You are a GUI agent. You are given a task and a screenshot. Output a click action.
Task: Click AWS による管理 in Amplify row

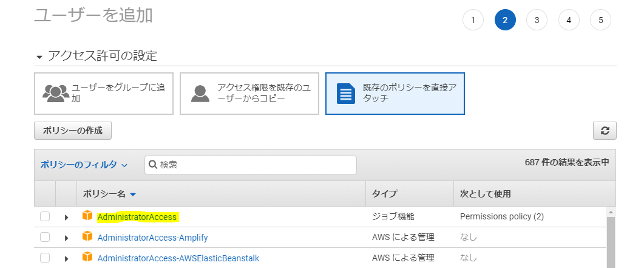tap(403, 238)
